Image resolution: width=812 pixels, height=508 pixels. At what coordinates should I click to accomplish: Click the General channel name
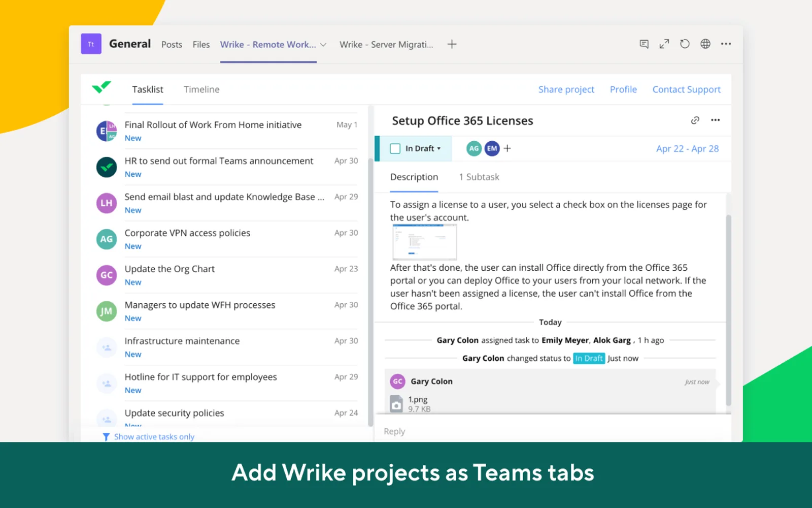point(130,44)
